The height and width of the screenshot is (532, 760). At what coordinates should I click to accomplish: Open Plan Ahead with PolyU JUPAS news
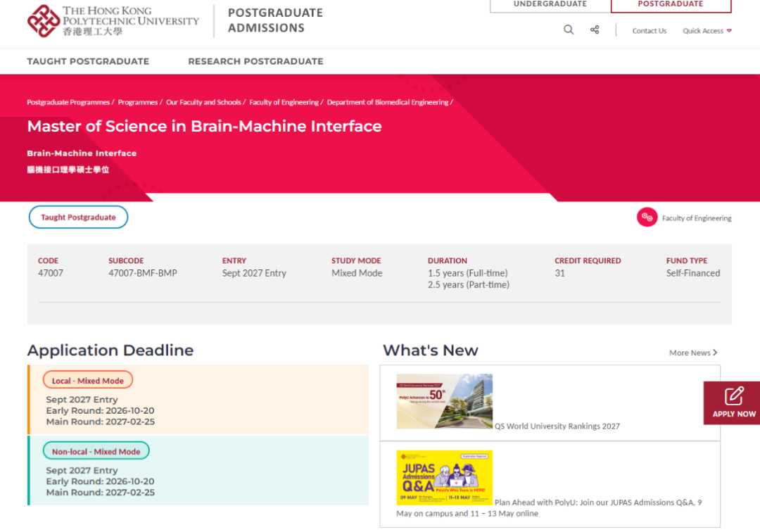549,508
